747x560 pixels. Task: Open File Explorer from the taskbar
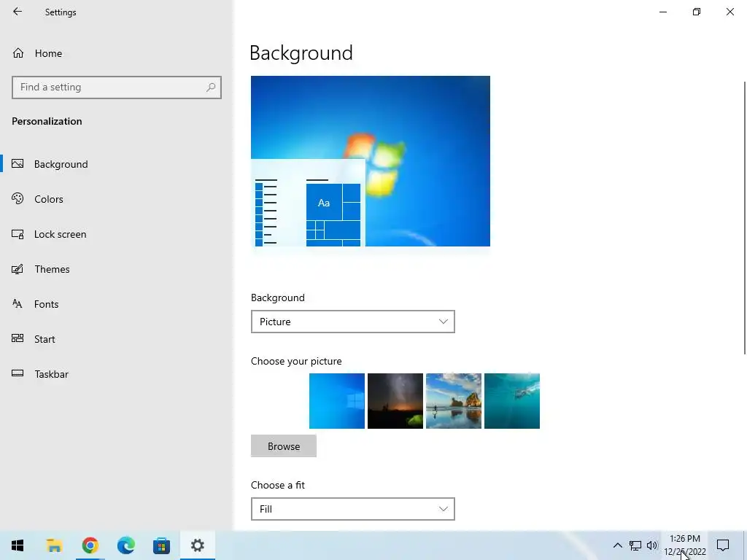tap(54, 545)
